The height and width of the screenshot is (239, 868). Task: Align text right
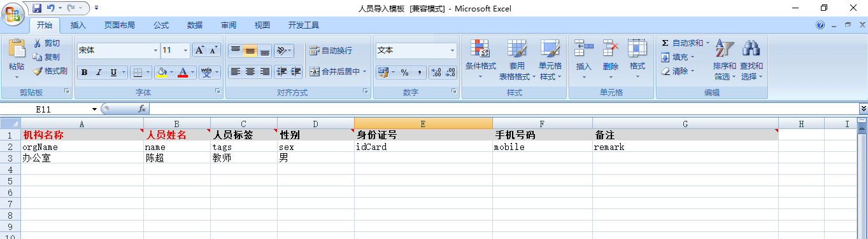pyautogui.click(x=264, y=72)
